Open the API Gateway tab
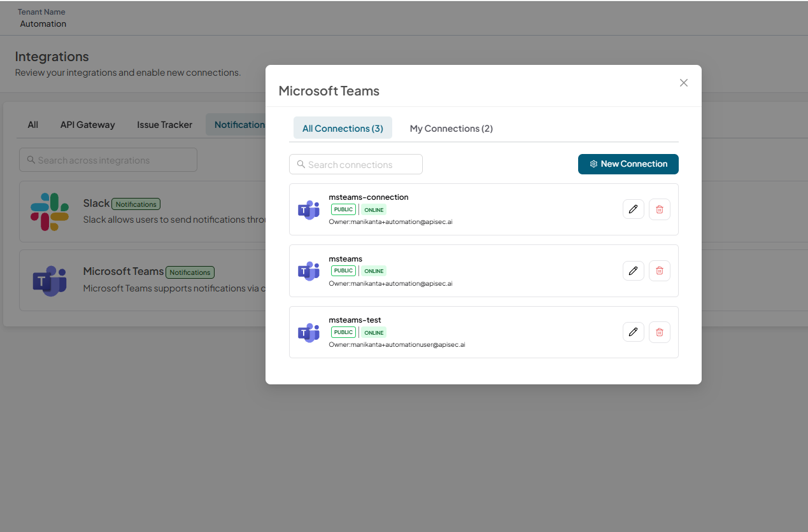 tap(88, 125)
